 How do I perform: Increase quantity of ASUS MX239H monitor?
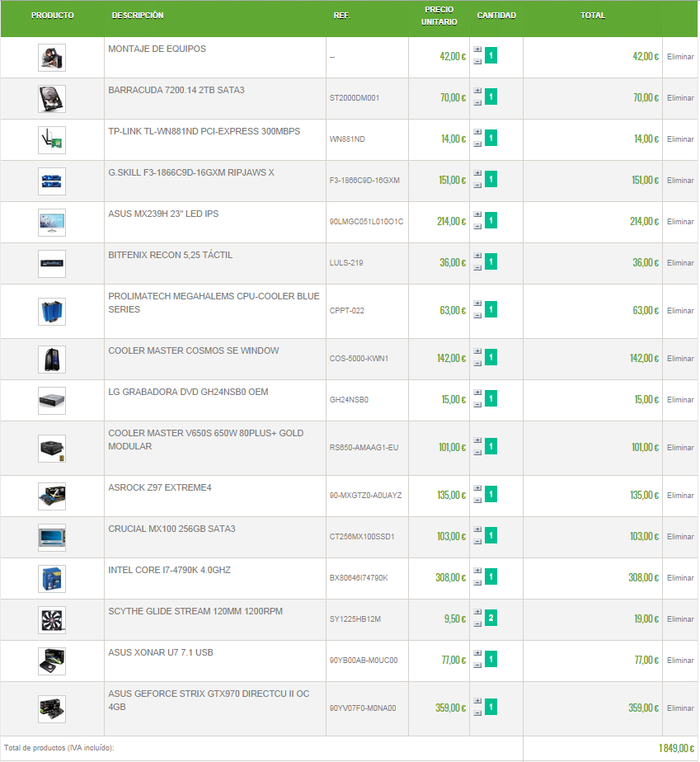(477, 214)
